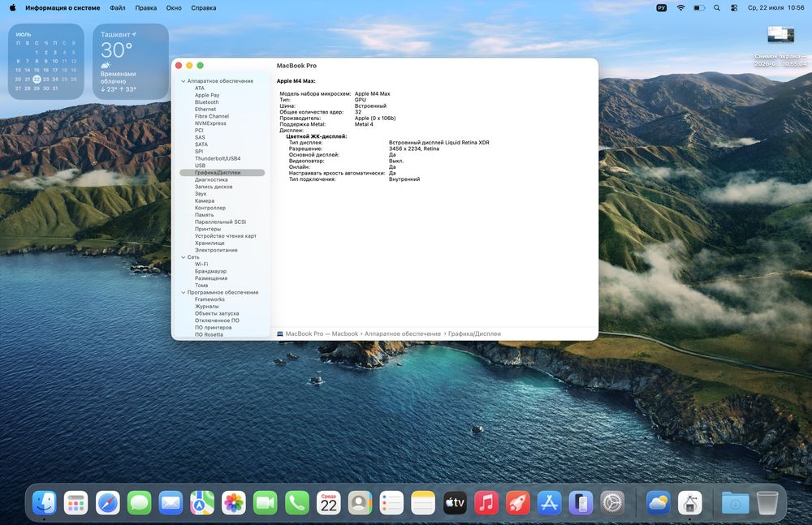Open Spotlight search in menu bar
This screenshot has height=525, width=812.
click(x=717, y=8)
